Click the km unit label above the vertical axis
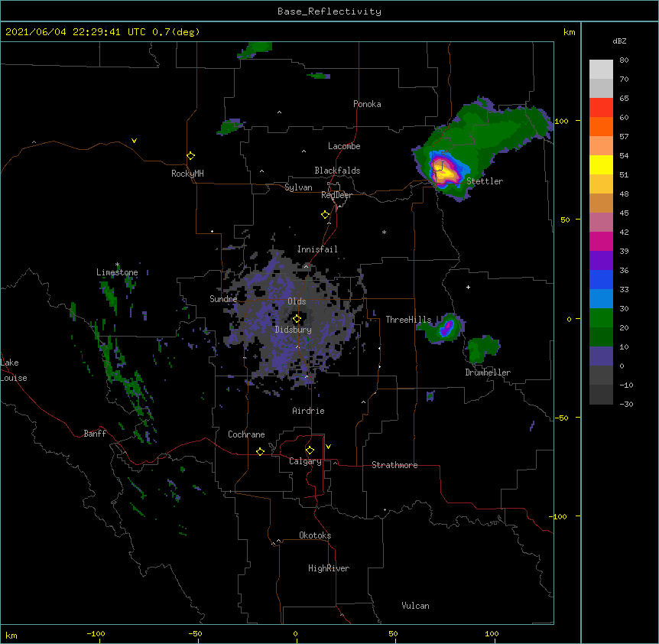 click(570, 32)
